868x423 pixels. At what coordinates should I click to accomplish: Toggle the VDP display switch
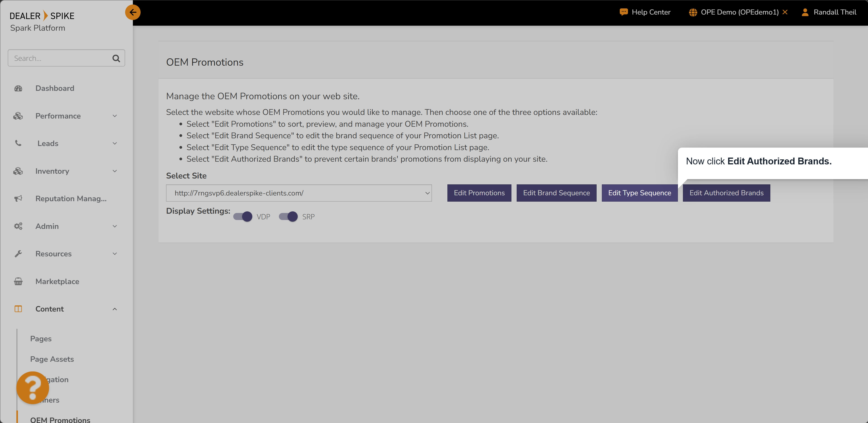click(x=243, y=217)
